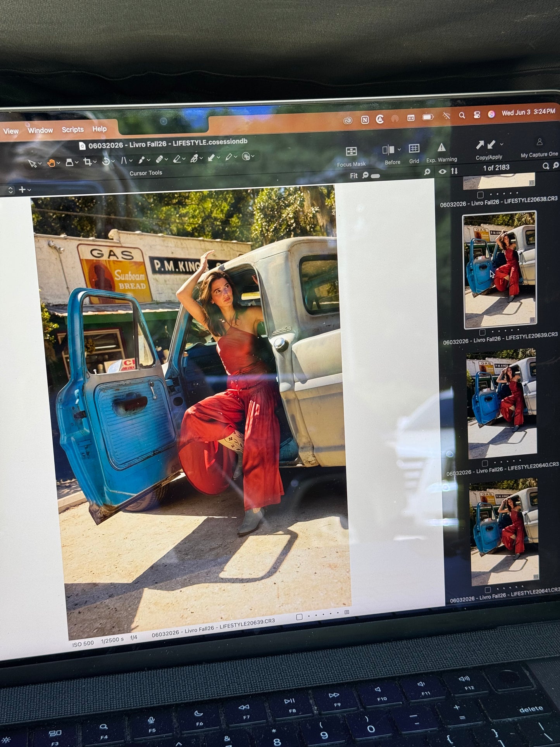Click the up/down stepper beside the plus button
Screen dimensions: 560x747
10,190
